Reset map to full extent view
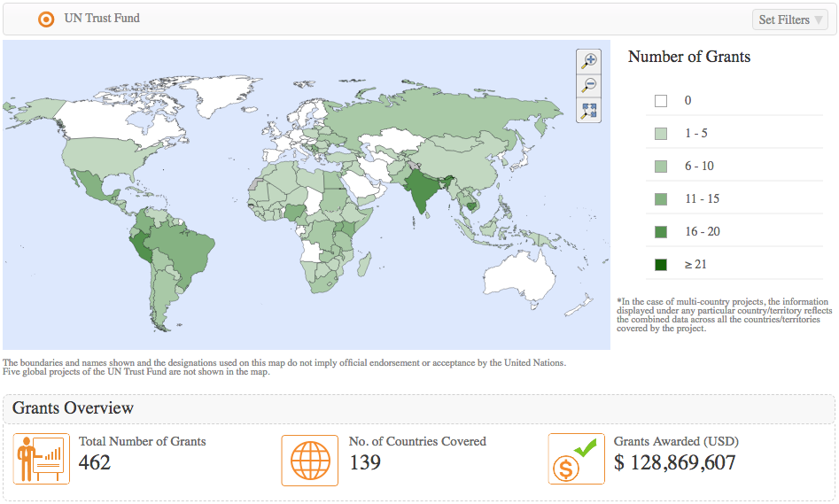This screenshot has width=839, height=504. coord(588,111)
